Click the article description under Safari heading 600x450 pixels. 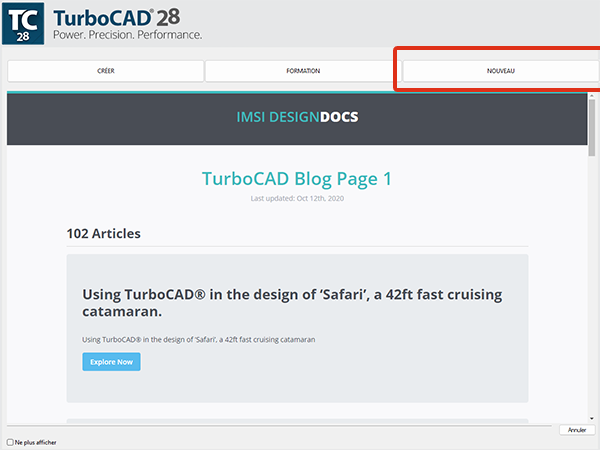pos(199,339)
